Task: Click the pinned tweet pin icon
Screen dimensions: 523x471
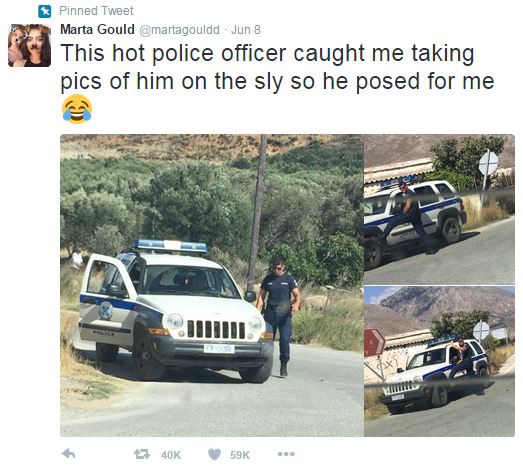Action: point(44,11)
